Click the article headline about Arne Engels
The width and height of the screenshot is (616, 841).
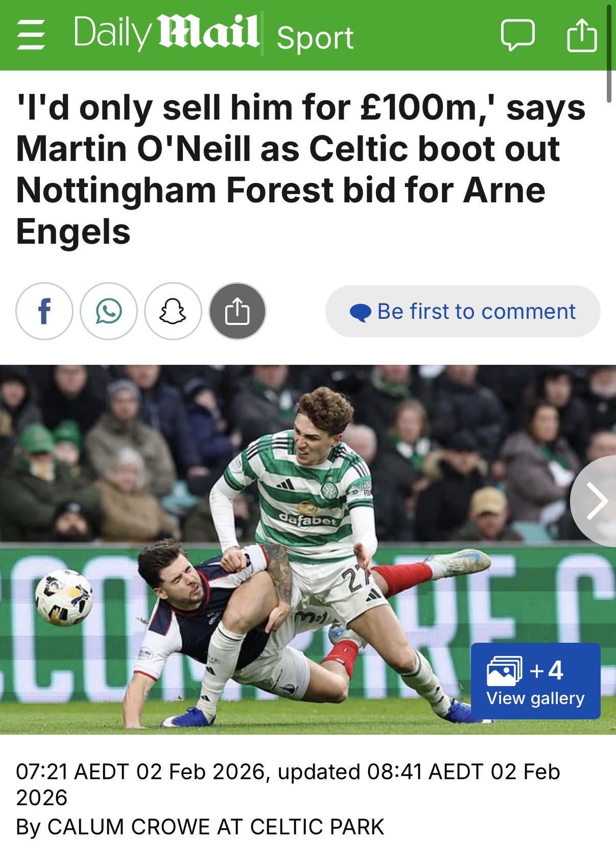[x=300, y=169]
